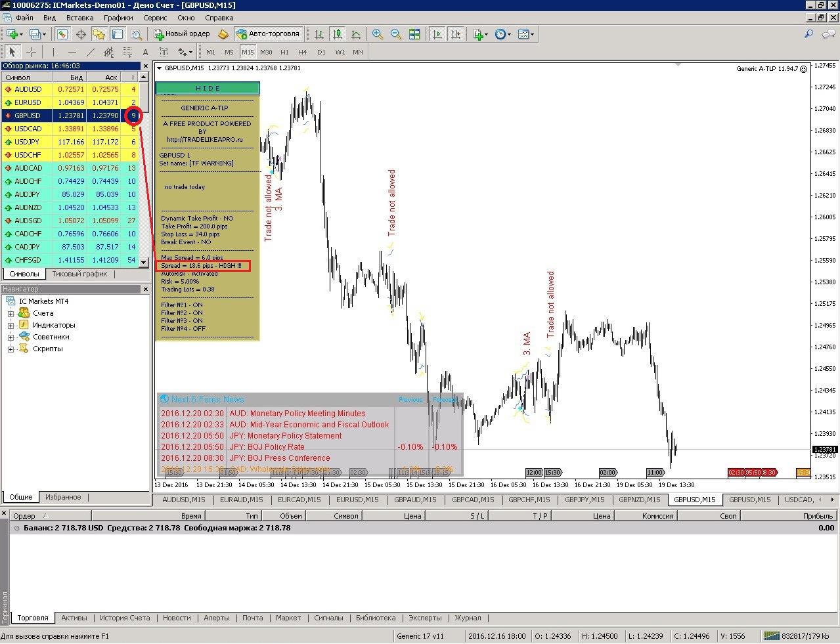Expand the Счета tree node
This screenshot has height=644, width=840.
click(x=11, y=314)
